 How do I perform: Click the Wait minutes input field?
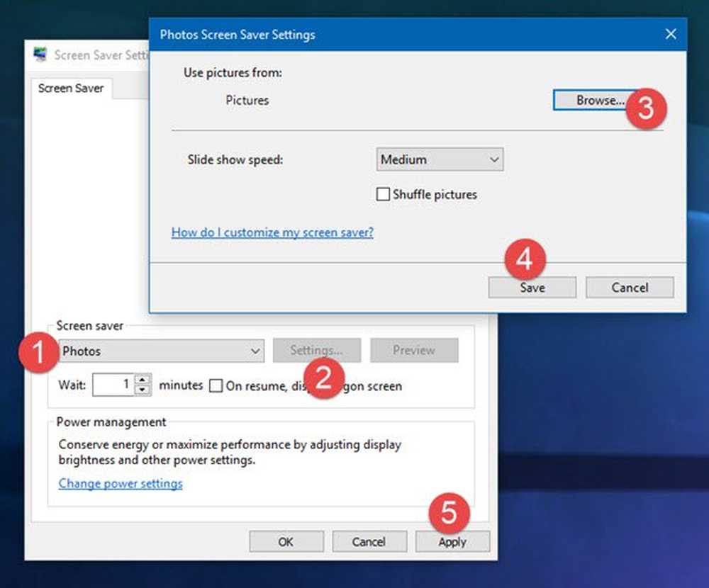coord(113,385)
